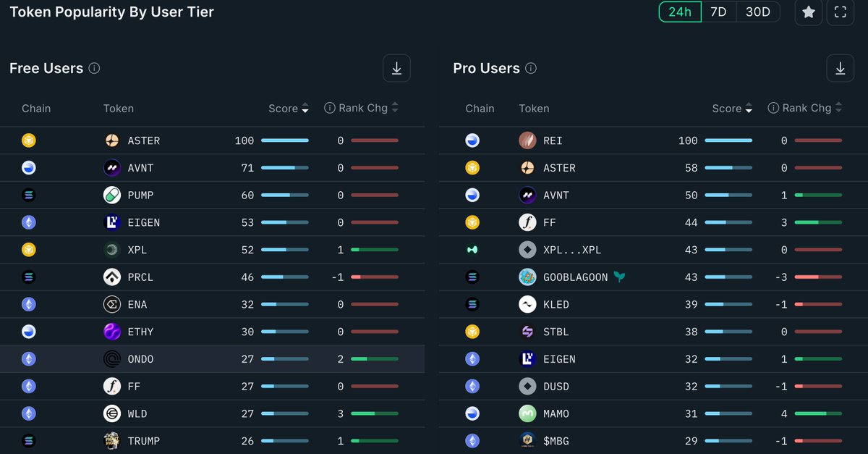This screenshot has width=868, height=454.
Task: Click MAMO rank change bar
Action: click(818, 413)
